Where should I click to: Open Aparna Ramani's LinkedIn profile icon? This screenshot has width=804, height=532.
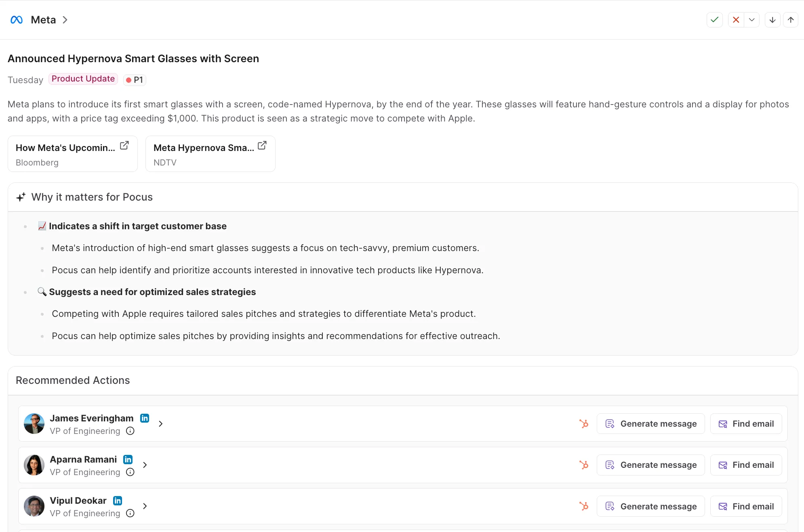pos(128,459)
